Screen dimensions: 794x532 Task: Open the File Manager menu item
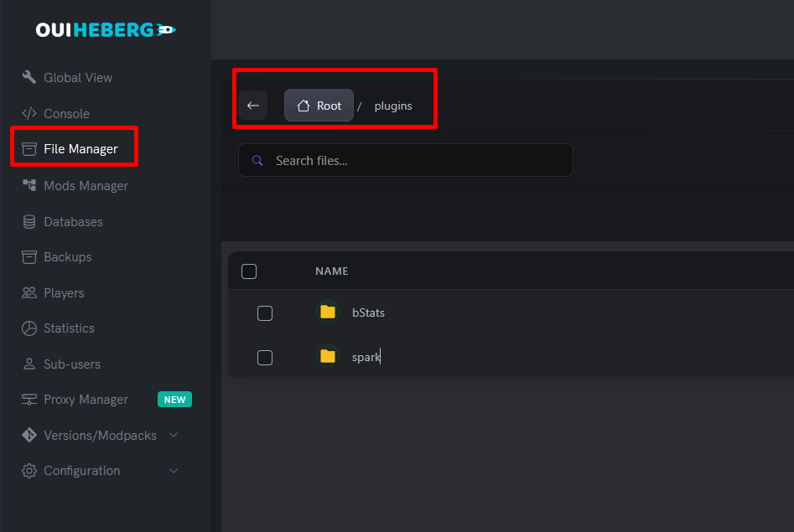point(80,149)
